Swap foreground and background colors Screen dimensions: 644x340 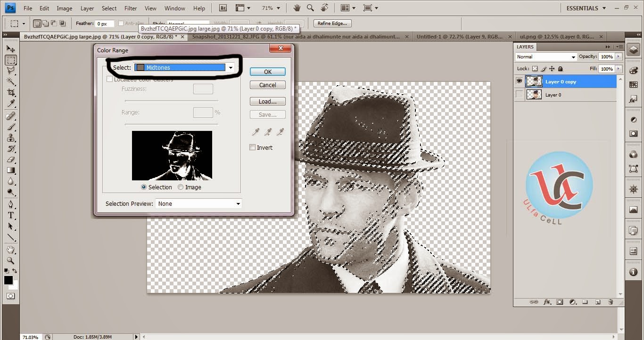(x=15, y=271)
